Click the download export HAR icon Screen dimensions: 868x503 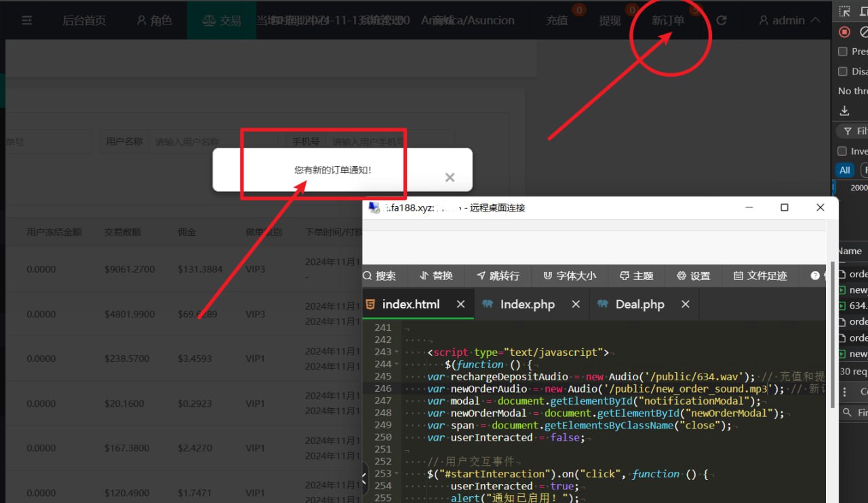point(844,110)
